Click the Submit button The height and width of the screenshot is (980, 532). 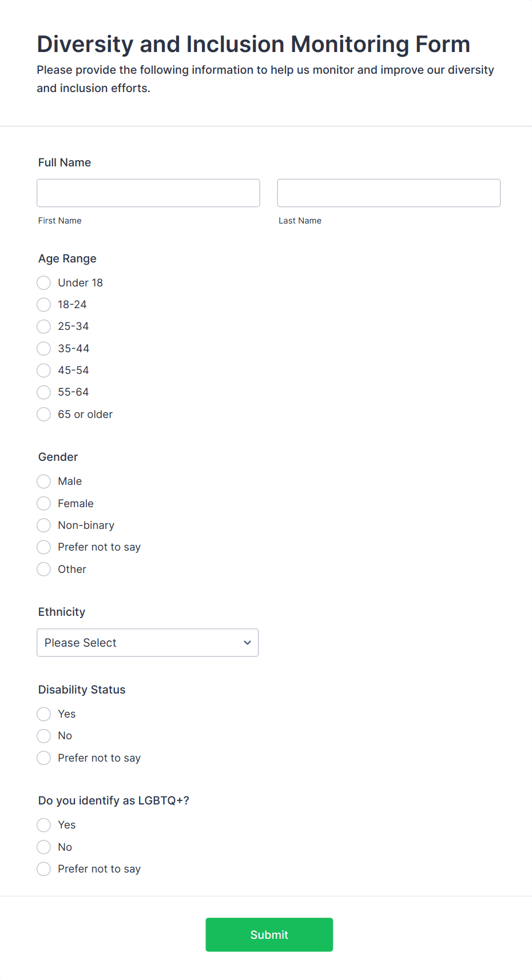click(x=269, y=934)
